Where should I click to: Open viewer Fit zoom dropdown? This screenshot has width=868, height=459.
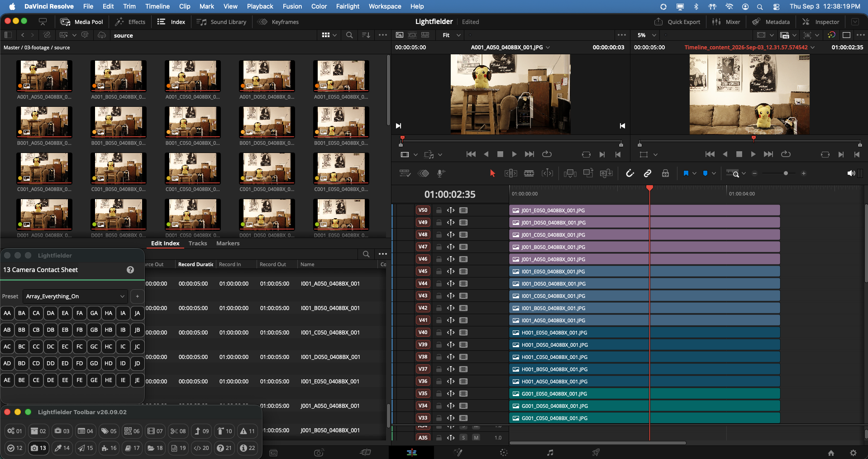coord(452,35)
